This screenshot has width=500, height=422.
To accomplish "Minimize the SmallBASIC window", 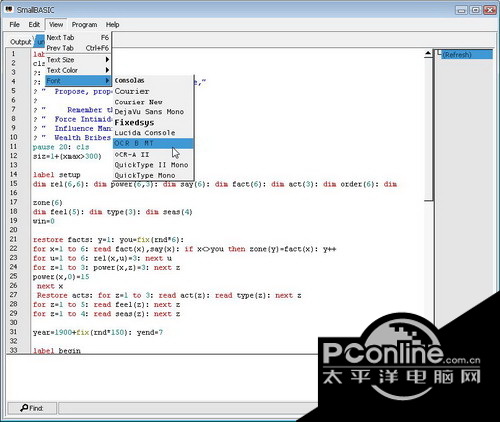I will point(461,10).
